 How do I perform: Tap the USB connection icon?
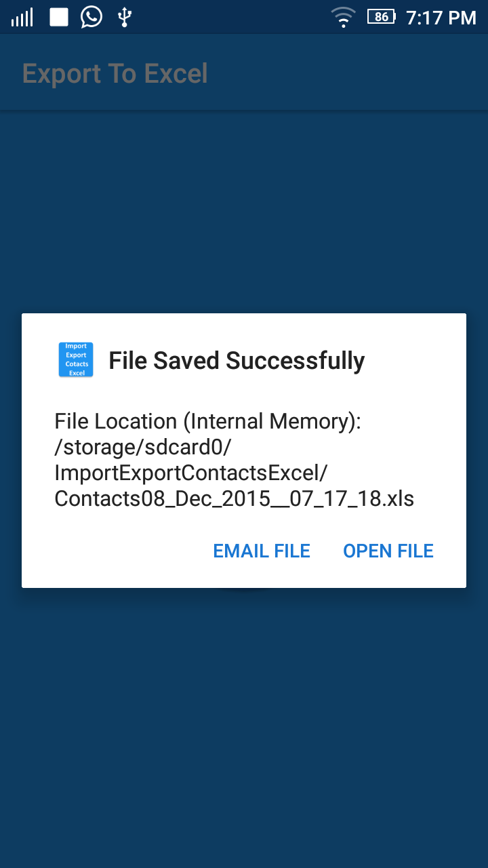[124, 17]
